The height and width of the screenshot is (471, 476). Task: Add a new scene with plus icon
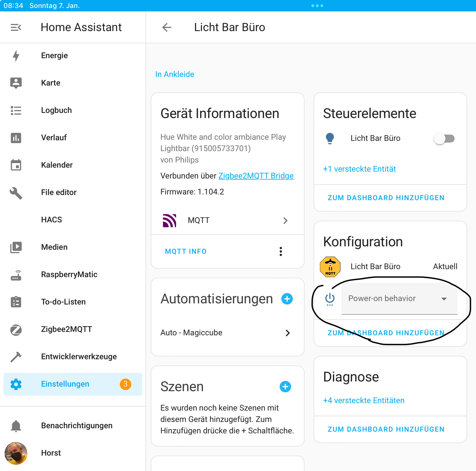click(285, 387)
